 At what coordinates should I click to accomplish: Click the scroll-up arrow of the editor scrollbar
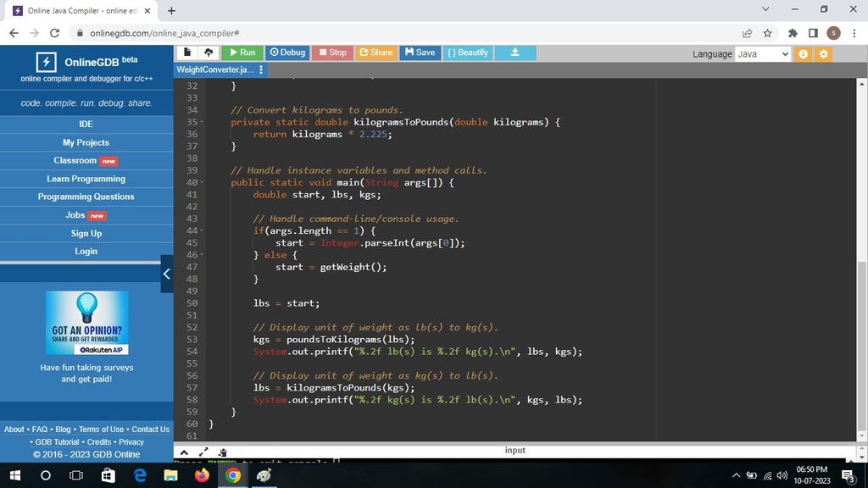click(862, 84)
